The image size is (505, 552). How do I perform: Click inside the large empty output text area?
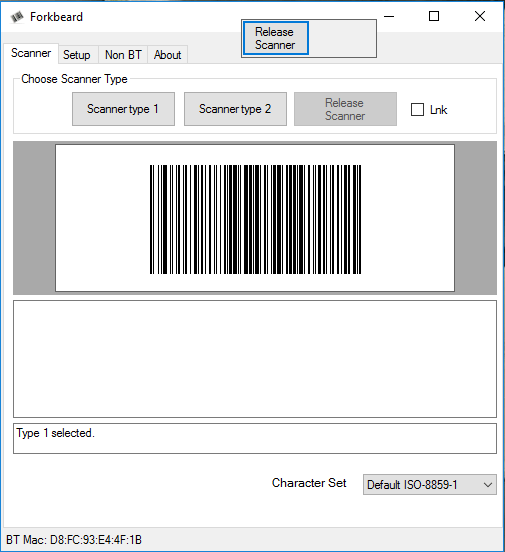[255, 359]
